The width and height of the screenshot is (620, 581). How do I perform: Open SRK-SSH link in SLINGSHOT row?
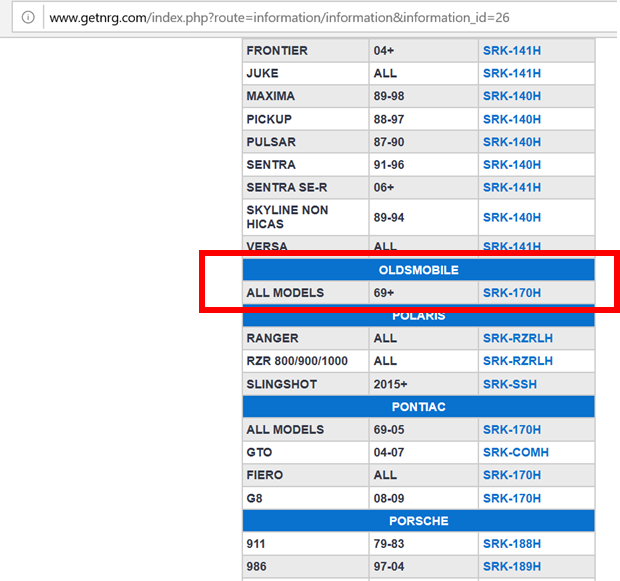pyautogui.click(x=510, y=384)
